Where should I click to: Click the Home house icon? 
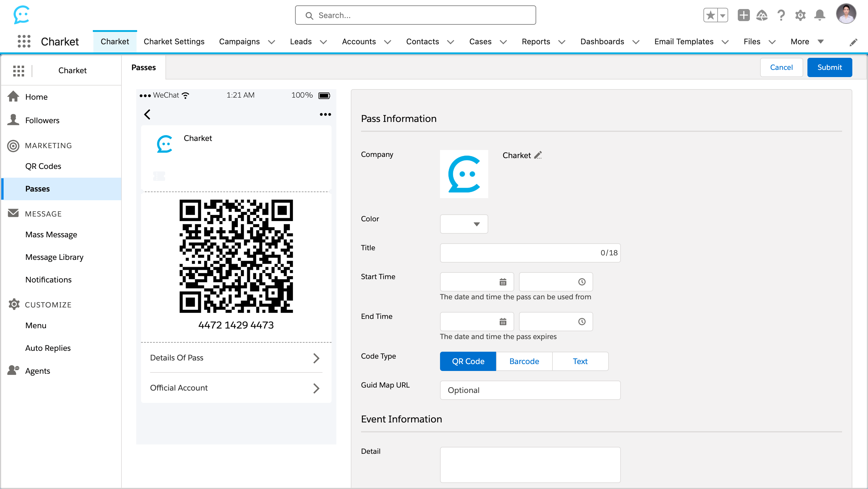pyautogui.click(x=13, y=97)
